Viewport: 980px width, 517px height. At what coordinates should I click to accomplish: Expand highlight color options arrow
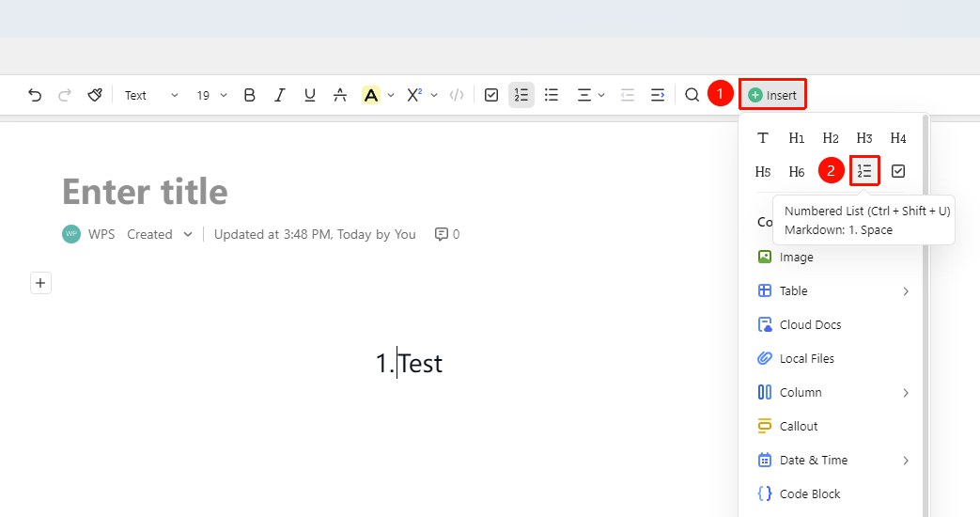click(x=391, y=95)
